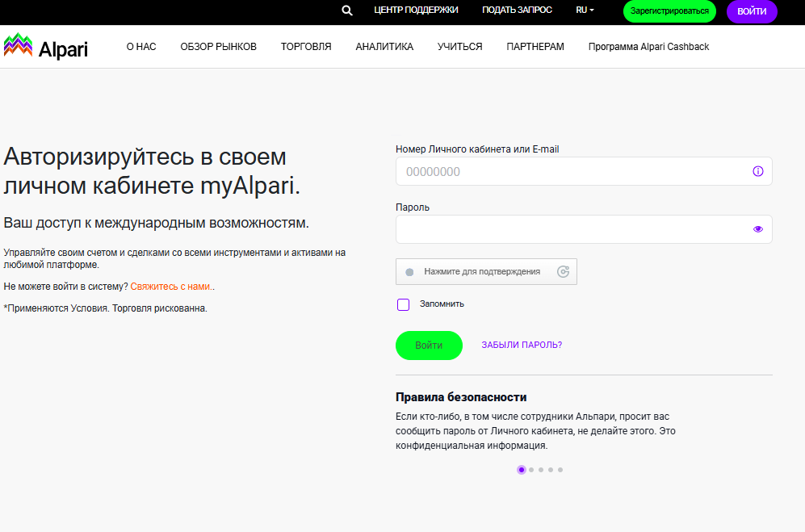This screenshot has width=805, height=532.
Task: Focus the account number or E-mail field
Action: 584,171
